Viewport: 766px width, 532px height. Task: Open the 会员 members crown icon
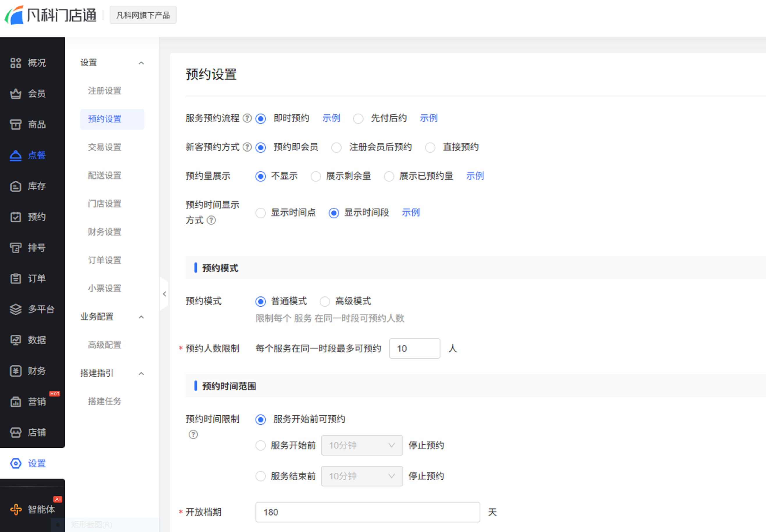point(16,94)
